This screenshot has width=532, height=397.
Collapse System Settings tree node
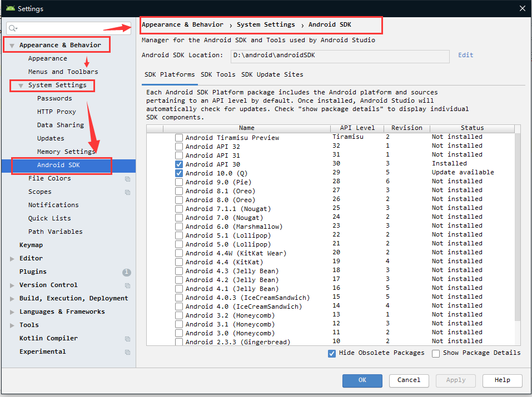tap(21, 86)
